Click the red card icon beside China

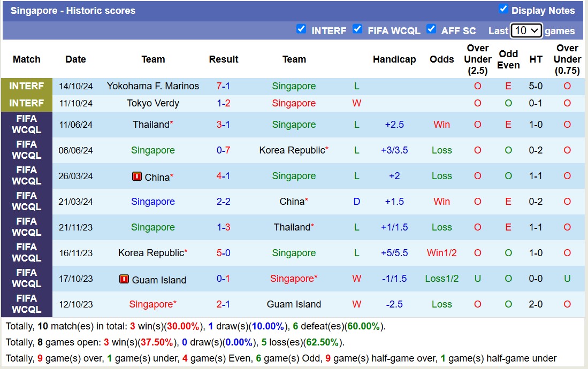point(138,176)
